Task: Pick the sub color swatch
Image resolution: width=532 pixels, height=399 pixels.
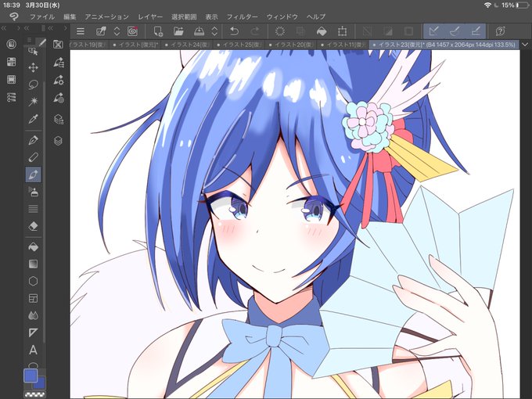Action: 41,384
